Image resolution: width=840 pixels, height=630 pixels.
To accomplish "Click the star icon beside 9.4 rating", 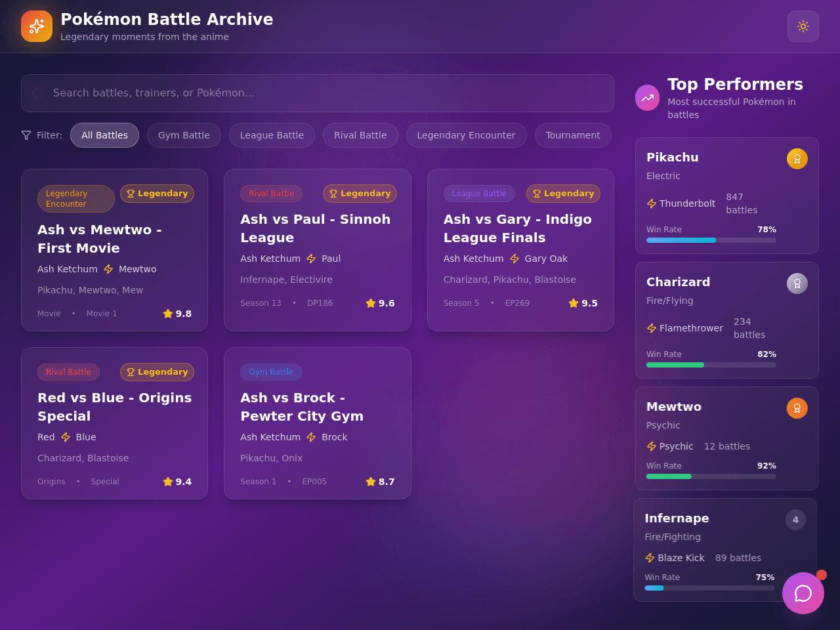I will pos(168,482).
